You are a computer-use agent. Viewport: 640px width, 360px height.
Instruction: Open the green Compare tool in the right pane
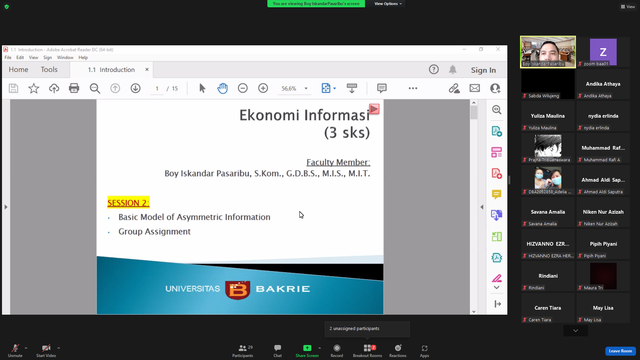click(497, 236)
